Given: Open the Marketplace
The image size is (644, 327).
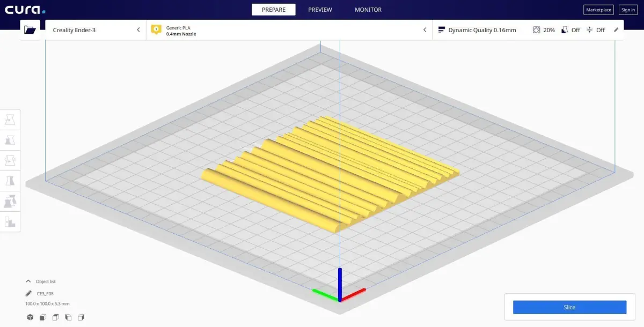Looking at the screenshot, I should [598, 10].
